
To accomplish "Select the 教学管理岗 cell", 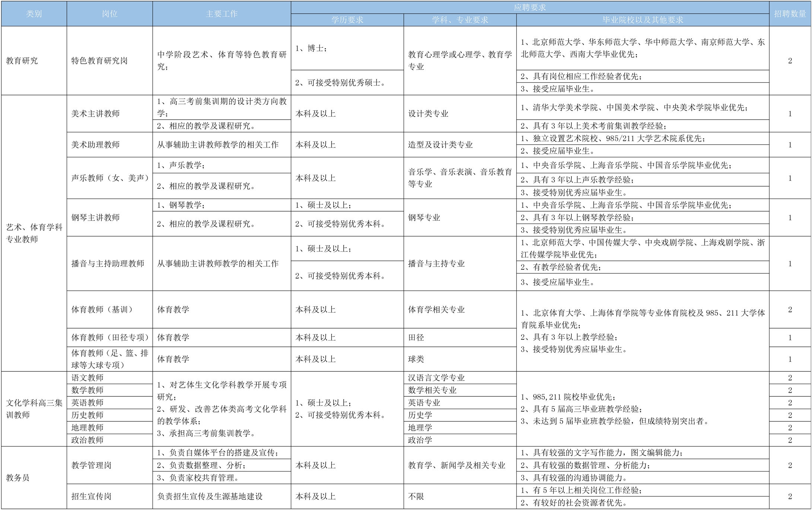I will click(x=92, y=465).
